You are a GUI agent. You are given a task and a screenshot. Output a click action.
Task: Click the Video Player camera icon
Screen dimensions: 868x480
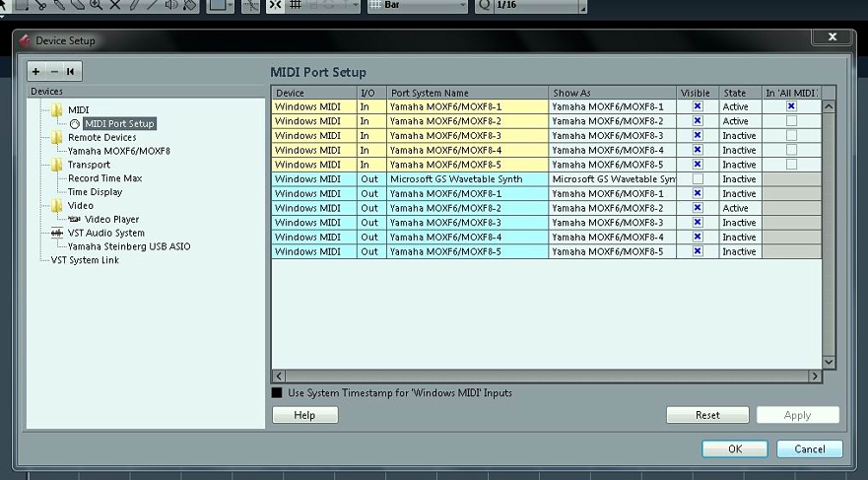coord(75,219)
